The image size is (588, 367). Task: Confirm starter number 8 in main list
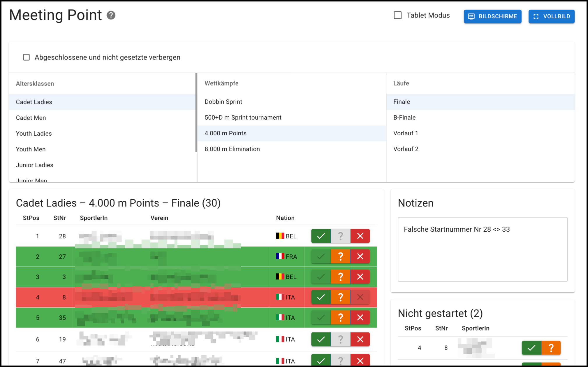(321, 297)
